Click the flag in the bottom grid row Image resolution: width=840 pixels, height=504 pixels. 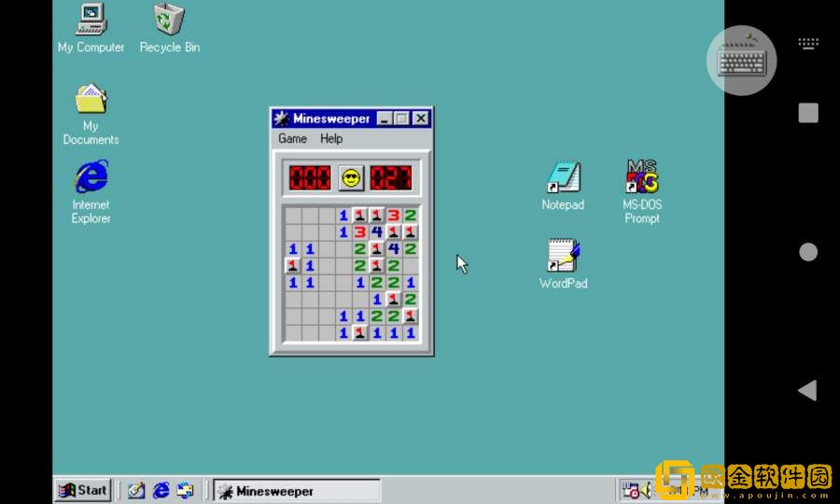359,332
